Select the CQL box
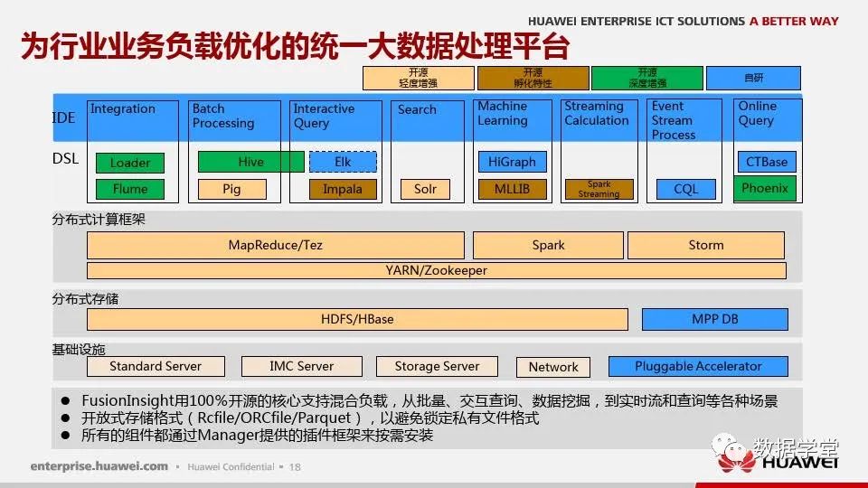868x488 pixels. 686,189
